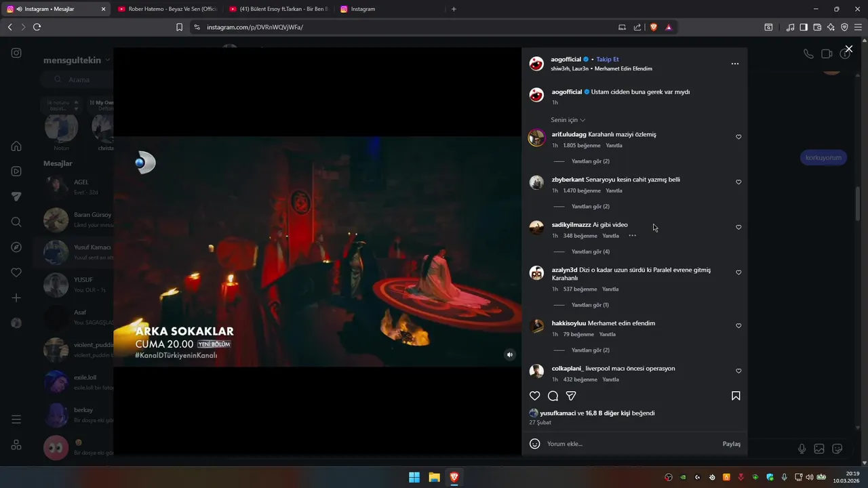
Task: Like colkaplani_'s comment
Action: pyautogui.click(x=738, y=371)
